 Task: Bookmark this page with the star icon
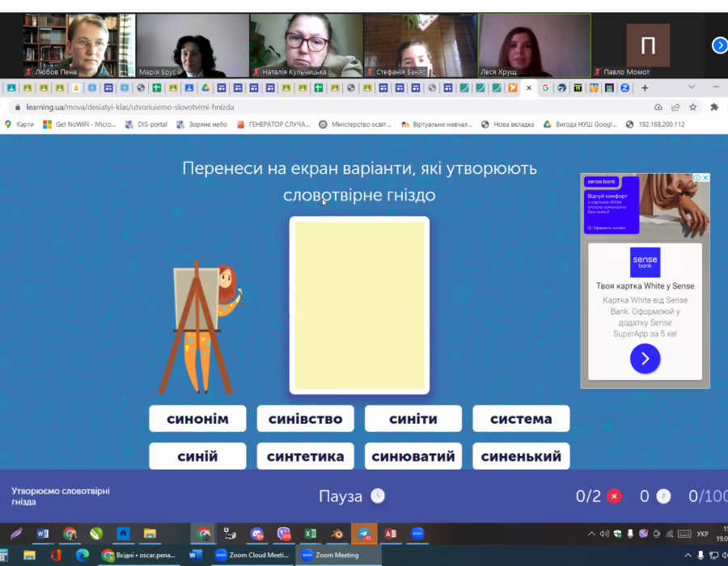click(x=692, y=107)
